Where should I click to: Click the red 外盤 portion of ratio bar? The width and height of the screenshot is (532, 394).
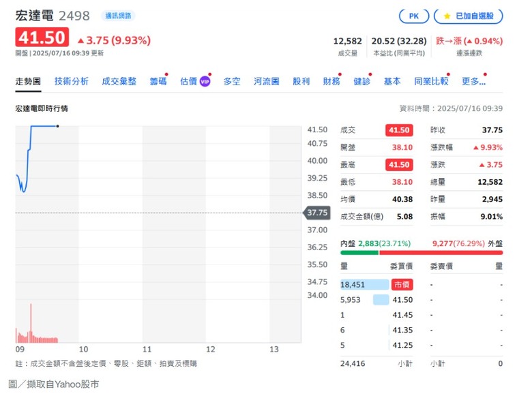(441, 253)
